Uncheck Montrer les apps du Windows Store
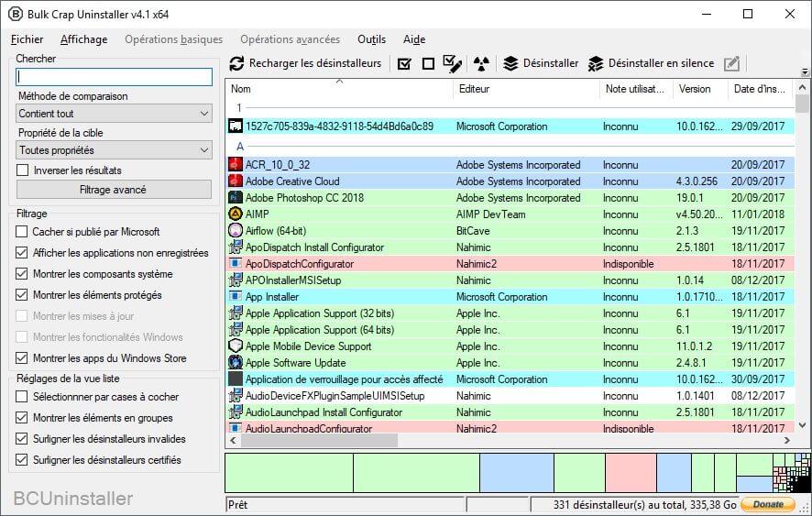Image resolution: width=812 pixels, height=516 pixels. 21,358
